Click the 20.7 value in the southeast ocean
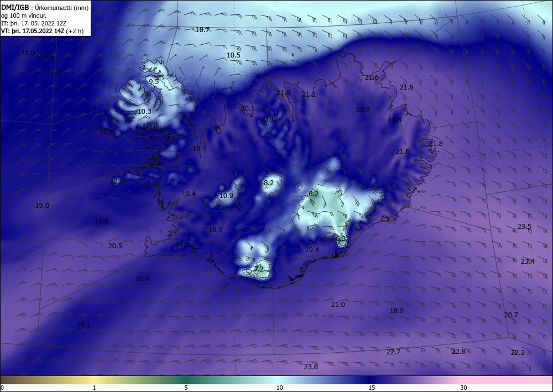The image size is (553, 392). [511, 315]
